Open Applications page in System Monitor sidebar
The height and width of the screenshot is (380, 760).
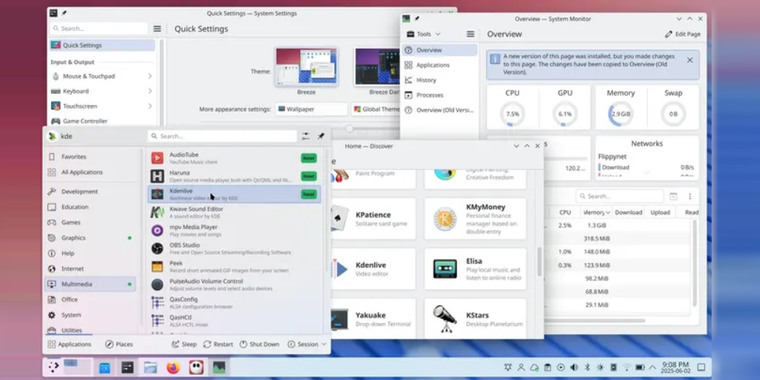pyautogui.click(x=439, y=65)
